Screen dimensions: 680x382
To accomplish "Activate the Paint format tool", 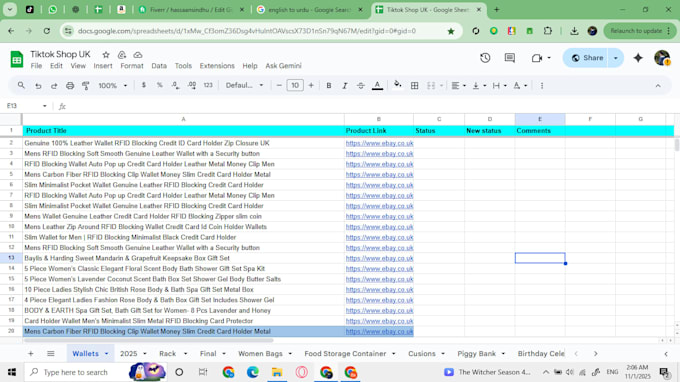I will tap(85, 85).
